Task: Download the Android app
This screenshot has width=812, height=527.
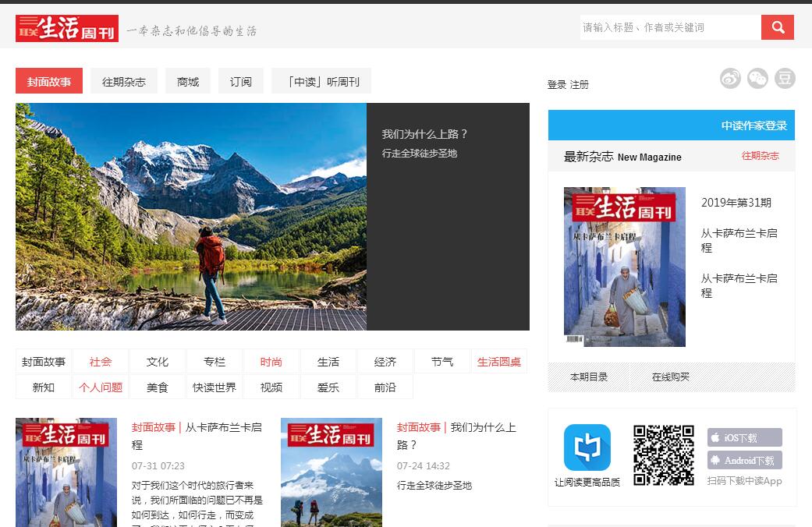Action: point(744,461)
